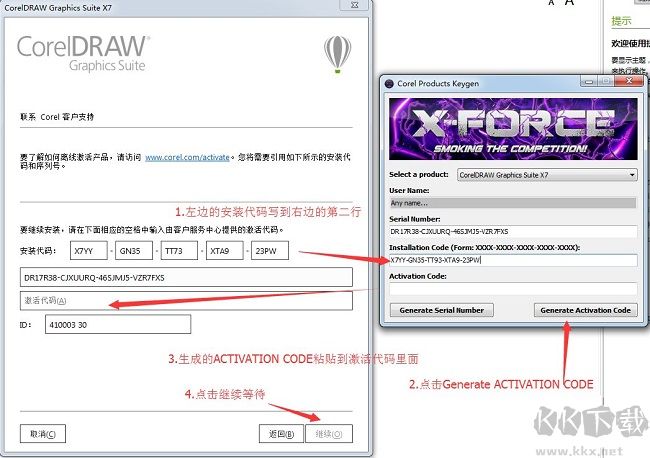Click the X-FORCE banner image
Viewport: 650px width, 458px height.
click(513, 129)
